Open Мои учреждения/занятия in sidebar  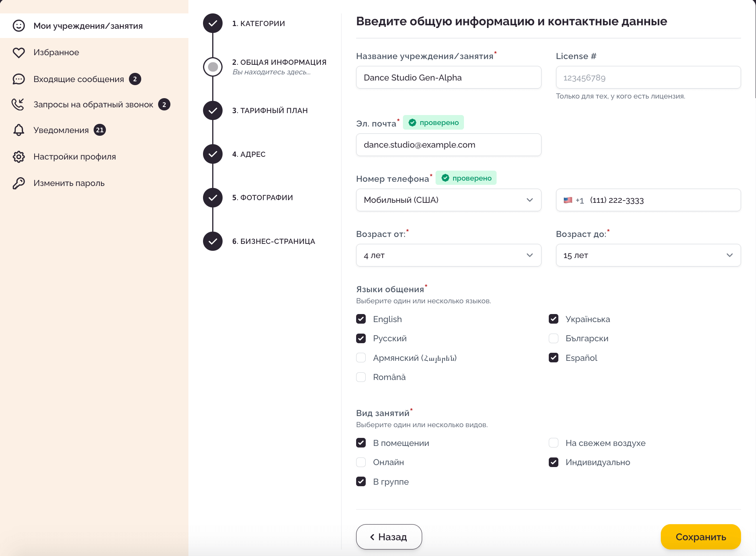click(x=94, y=26)
